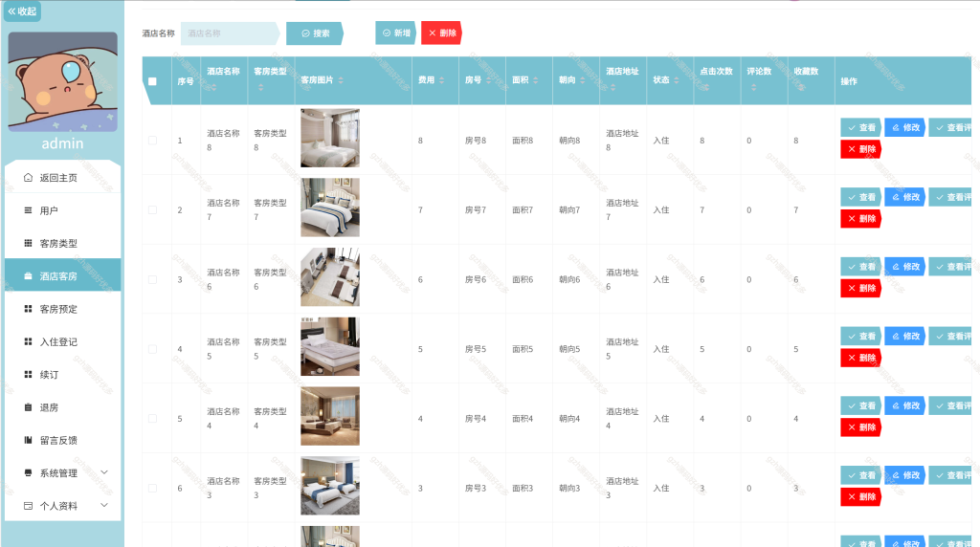Click 修改 for 酒店名称6 row

pyautogui.click(x=905, y=267)
